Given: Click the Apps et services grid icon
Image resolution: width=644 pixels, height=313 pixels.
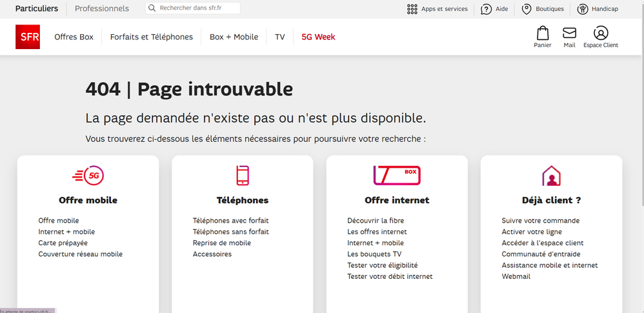Looking at the screenshot, I should pos(412,9).
